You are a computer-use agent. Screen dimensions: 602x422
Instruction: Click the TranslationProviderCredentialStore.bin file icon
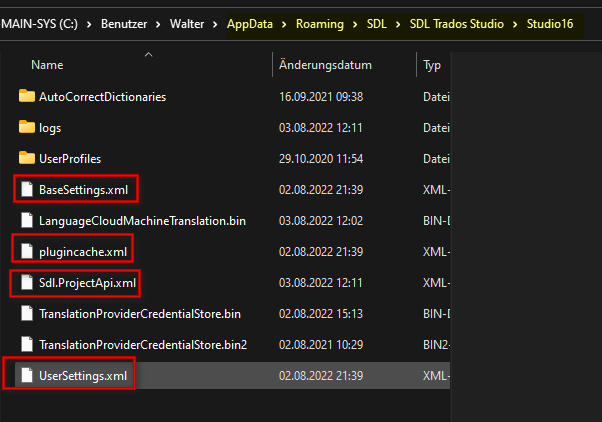pos(27,314)
